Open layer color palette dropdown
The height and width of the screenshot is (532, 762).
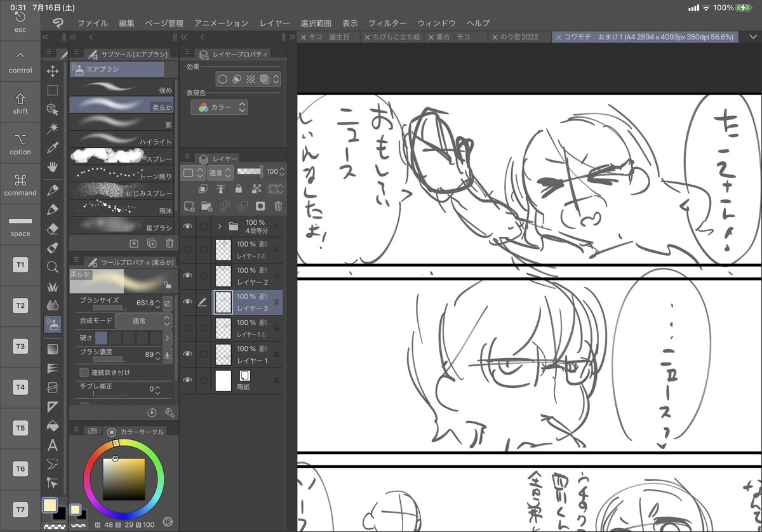coord(192,172)
